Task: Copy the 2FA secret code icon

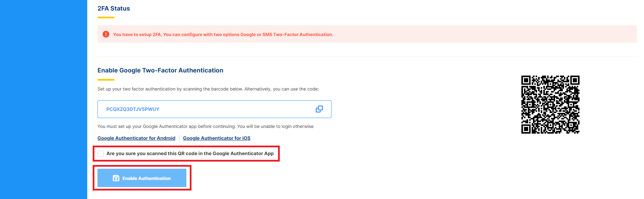Action: click(x=319, y=109)
